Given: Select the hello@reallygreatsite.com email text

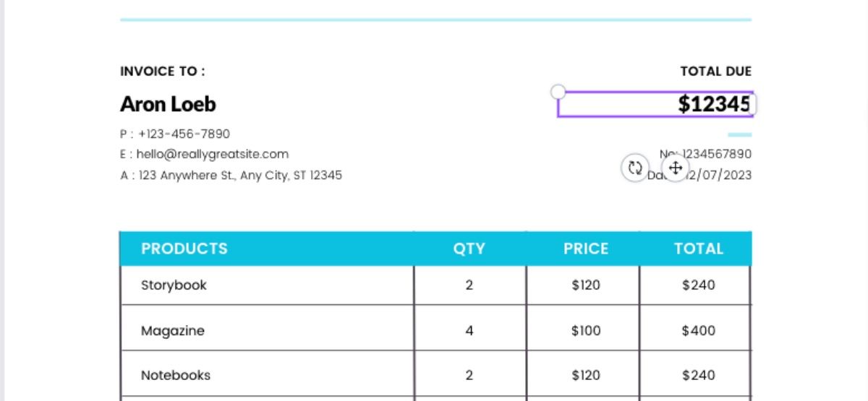Looking at the screenshot, I should click(205, 154).
